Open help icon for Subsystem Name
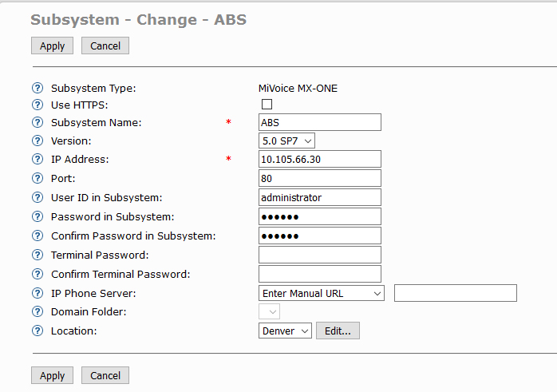 point(37,123)
